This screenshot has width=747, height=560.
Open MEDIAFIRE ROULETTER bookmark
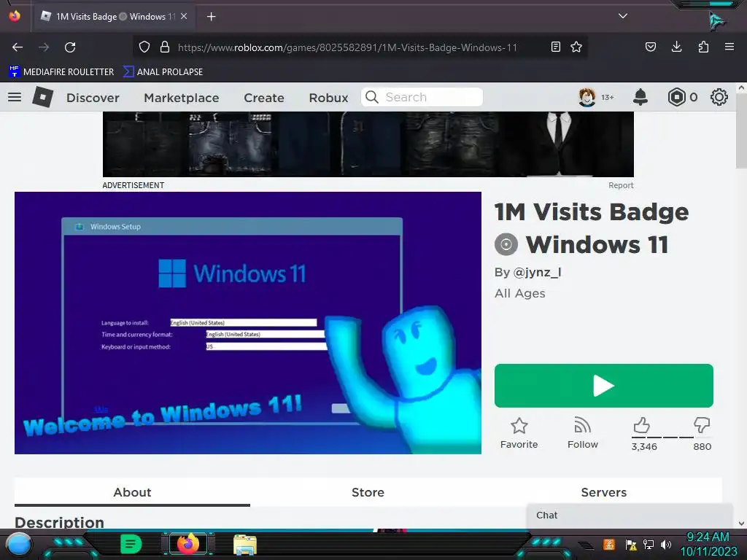pos(61,72)
